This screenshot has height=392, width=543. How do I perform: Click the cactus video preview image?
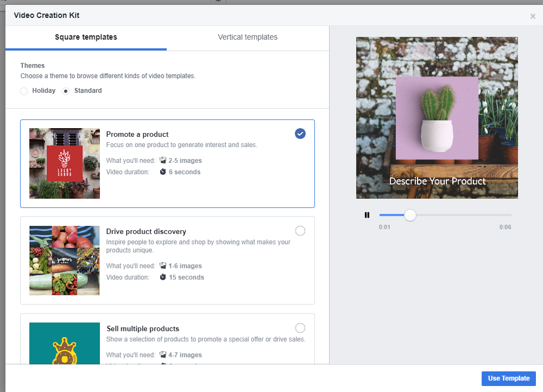click(x=437, y=118)
